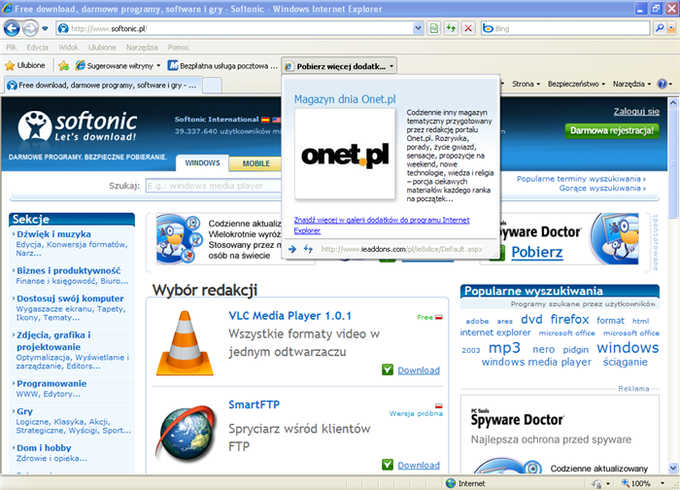This screenshot has height=490, width=680.
Task: Open the Narzędzia command bar dropdown
Action: (x=631, y=84)
